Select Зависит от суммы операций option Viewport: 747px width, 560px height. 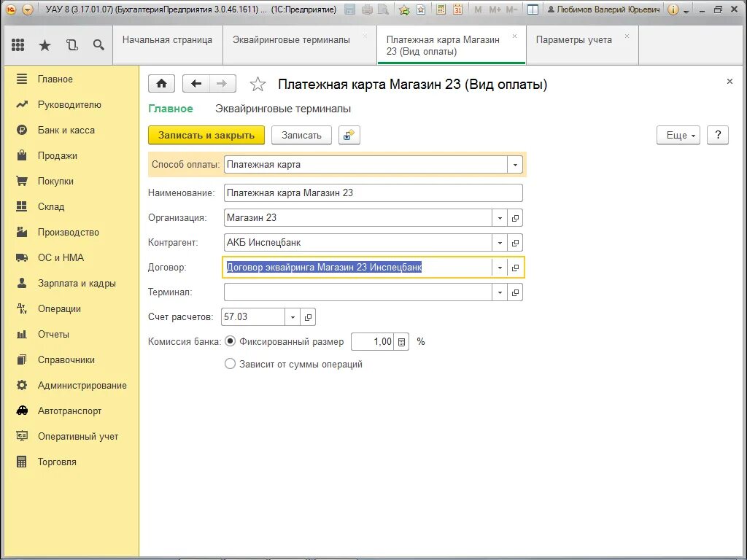[x=230, y=364]
